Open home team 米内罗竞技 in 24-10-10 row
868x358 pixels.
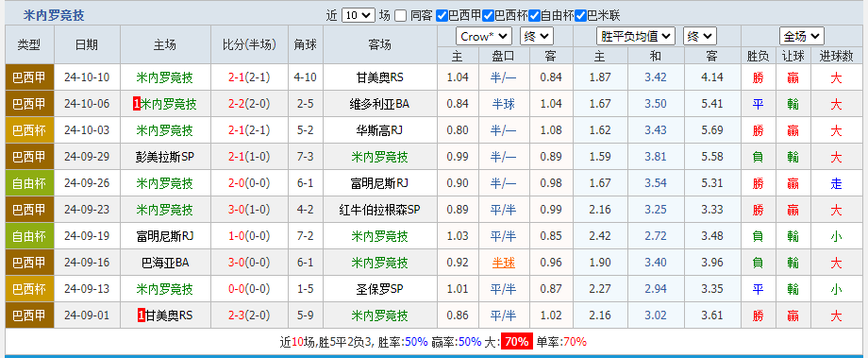click(x=165, y=77)
